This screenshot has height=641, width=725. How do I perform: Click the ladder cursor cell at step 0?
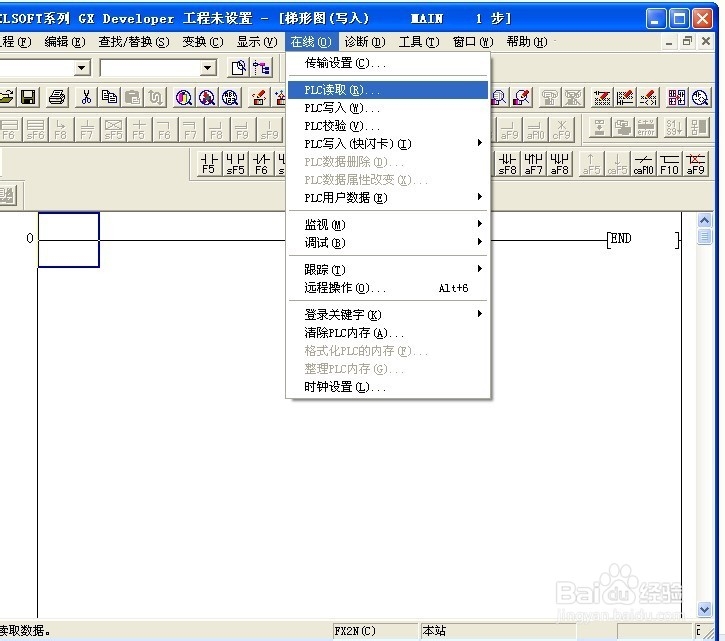(x=68, y=240)
